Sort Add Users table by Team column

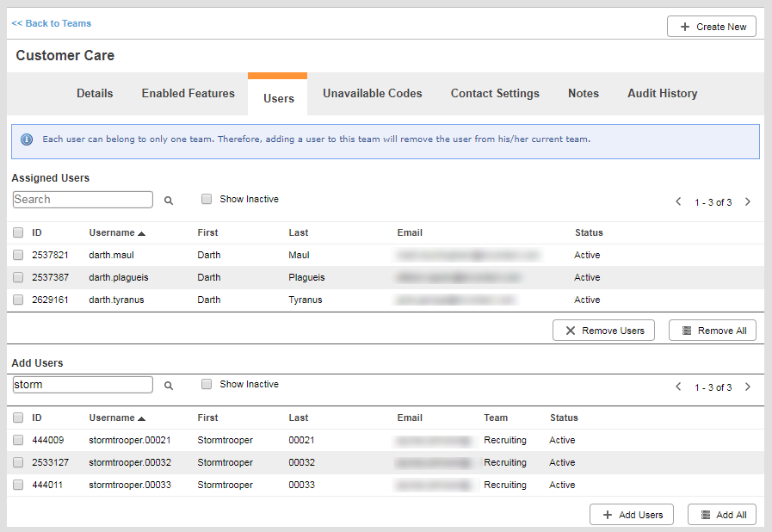pyautogui.click(x=495, y=418)
